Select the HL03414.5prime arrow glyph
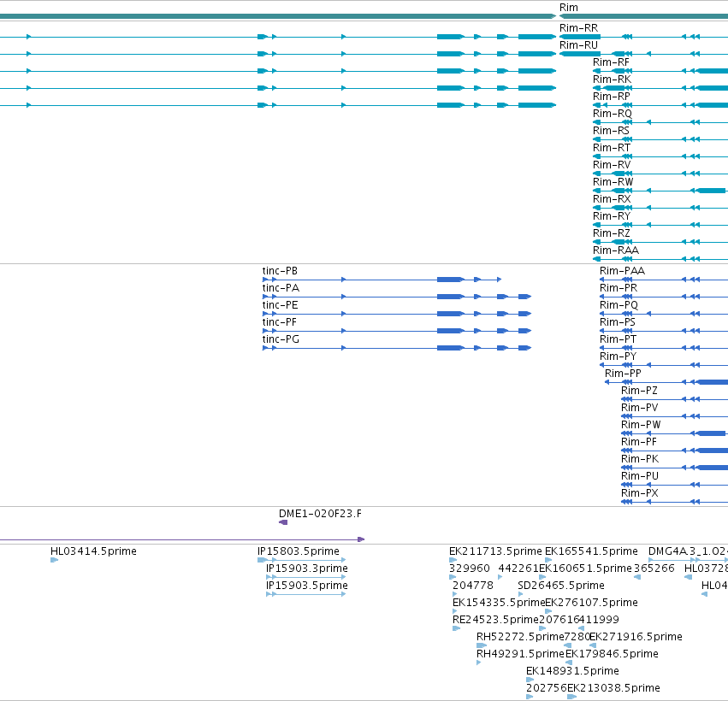Viewport: 728px width, 701px height. (54, 560)
